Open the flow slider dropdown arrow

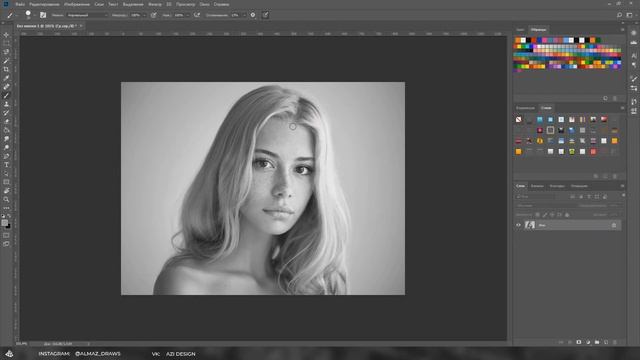point(188,15)
